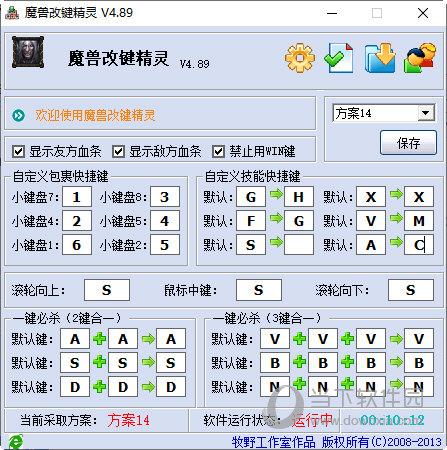Click 欢迎使用魔兽改键精灵 welcome text

click(x=95, y=115)
